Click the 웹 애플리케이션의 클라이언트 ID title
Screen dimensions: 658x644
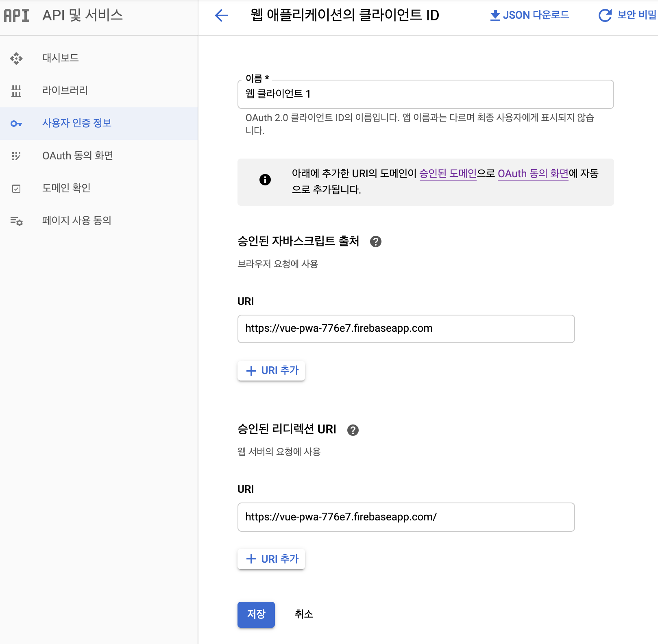pyautogui.click(x=345, y=15)
